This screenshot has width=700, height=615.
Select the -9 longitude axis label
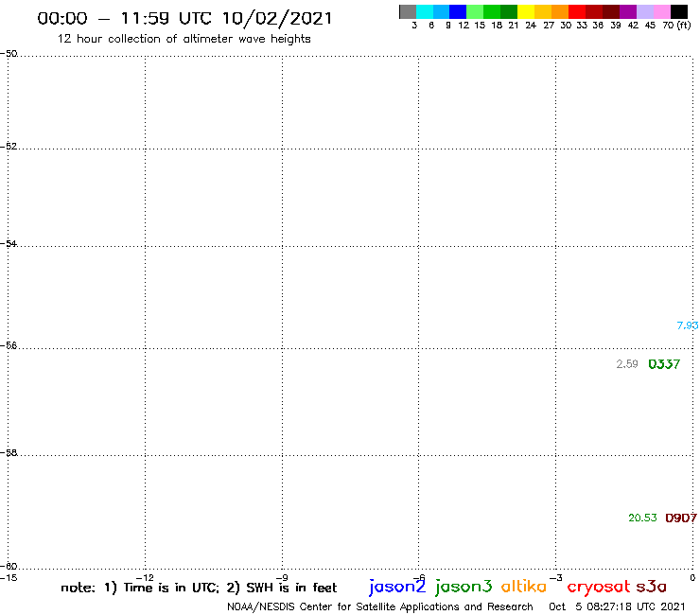(x=282, y=577)
